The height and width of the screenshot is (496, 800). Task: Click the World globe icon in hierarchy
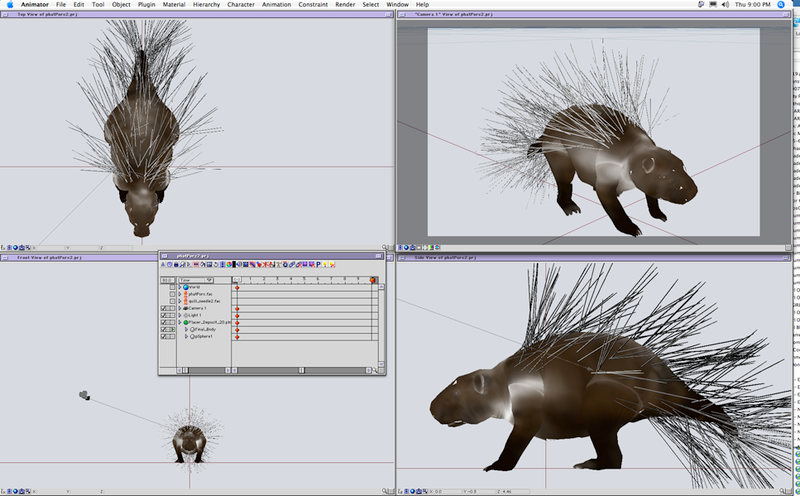[185, 287]
